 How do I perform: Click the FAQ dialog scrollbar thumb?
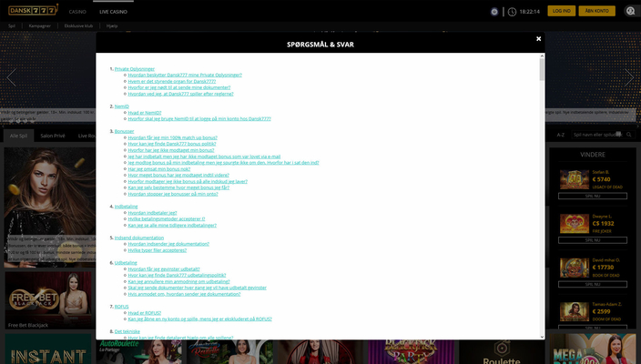tap(542, 69)
